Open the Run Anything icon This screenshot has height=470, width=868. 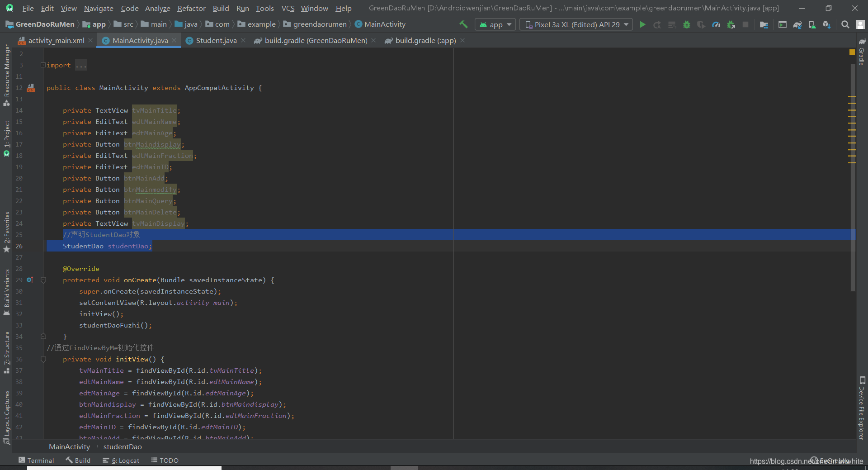pos(783,24)
